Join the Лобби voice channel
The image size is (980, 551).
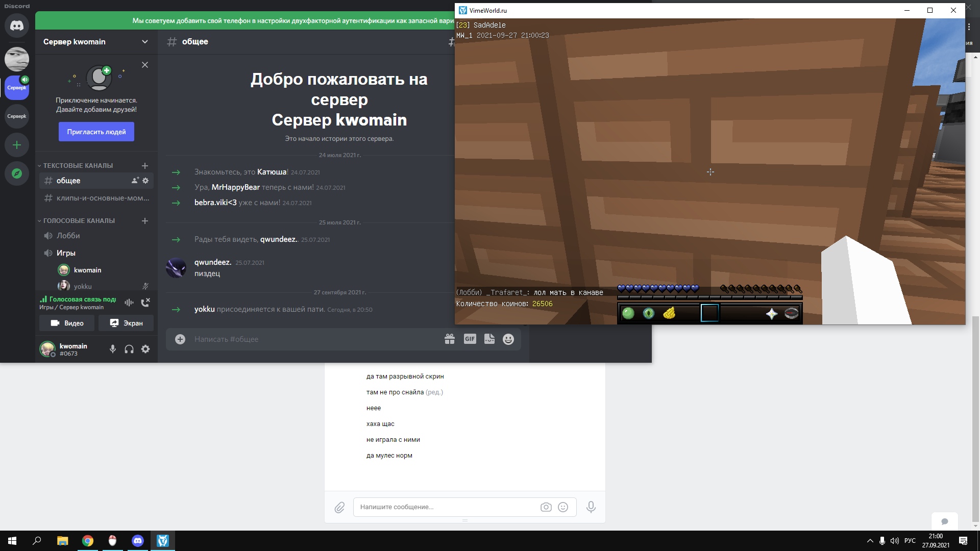tap(68, 236)
